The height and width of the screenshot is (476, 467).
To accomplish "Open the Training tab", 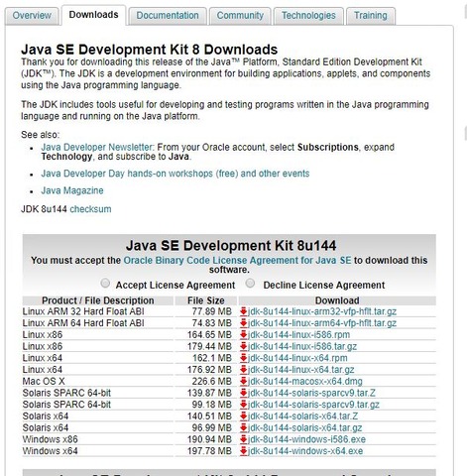I will pos(371,16).
